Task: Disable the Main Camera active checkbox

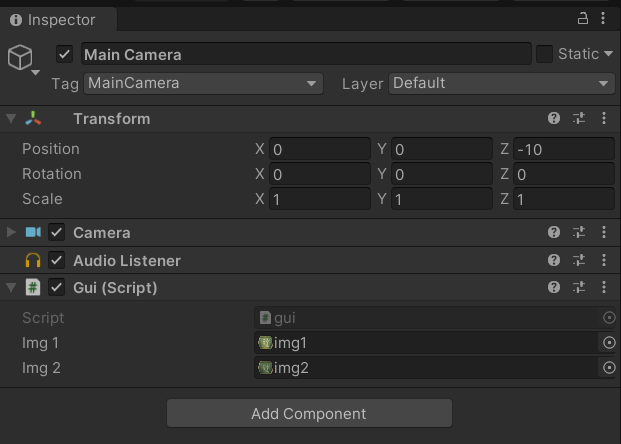Action: click(x=65, y=54)
